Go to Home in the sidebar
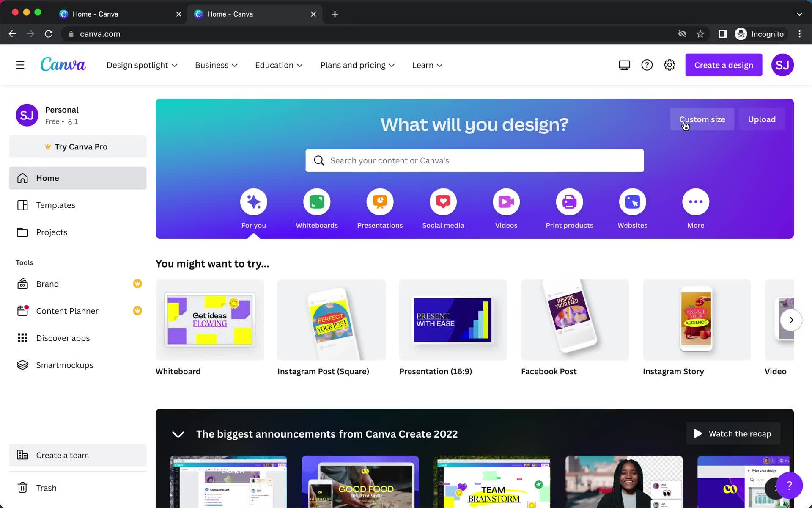This screenshot has width=812, height=508. (78, 178)
